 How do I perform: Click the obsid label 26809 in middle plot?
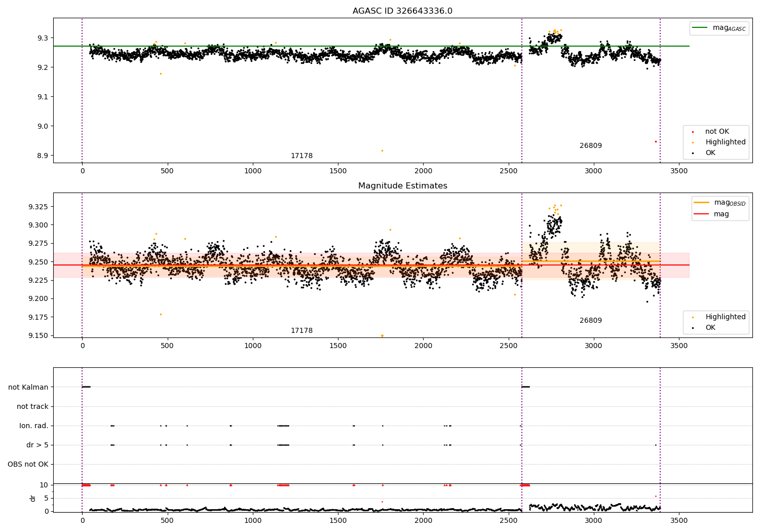click(x=591, y=321)
